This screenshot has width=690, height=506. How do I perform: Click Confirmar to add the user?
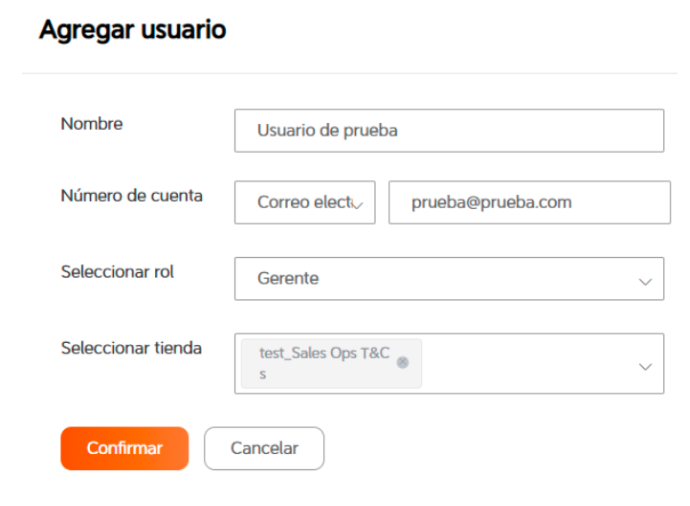125,448
